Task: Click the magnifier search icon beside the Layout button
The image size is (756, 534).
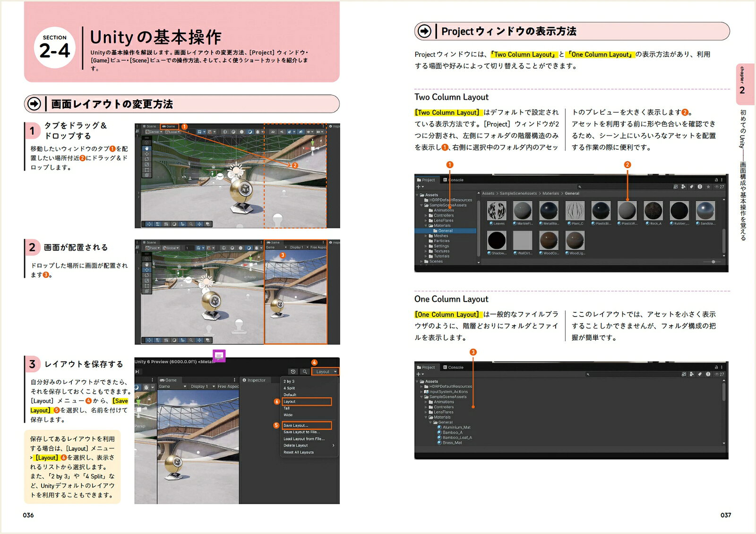Action: 305,371
